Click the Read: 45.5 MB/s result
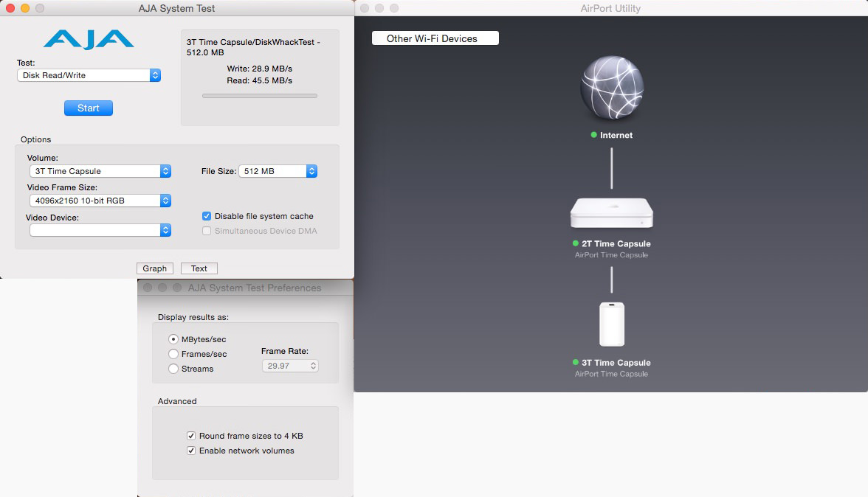 click(260, 80)
